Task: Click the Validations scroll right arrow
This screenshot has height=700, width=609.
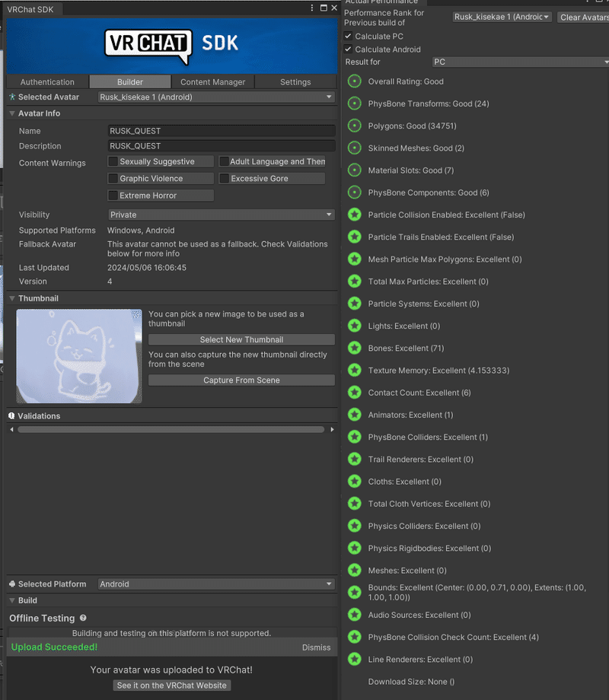Action: pyautogui.click(x=332, y=429)
